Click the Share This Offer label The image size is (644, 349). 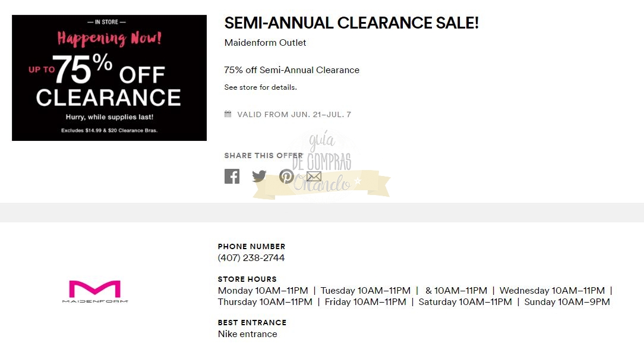point(263,156)
